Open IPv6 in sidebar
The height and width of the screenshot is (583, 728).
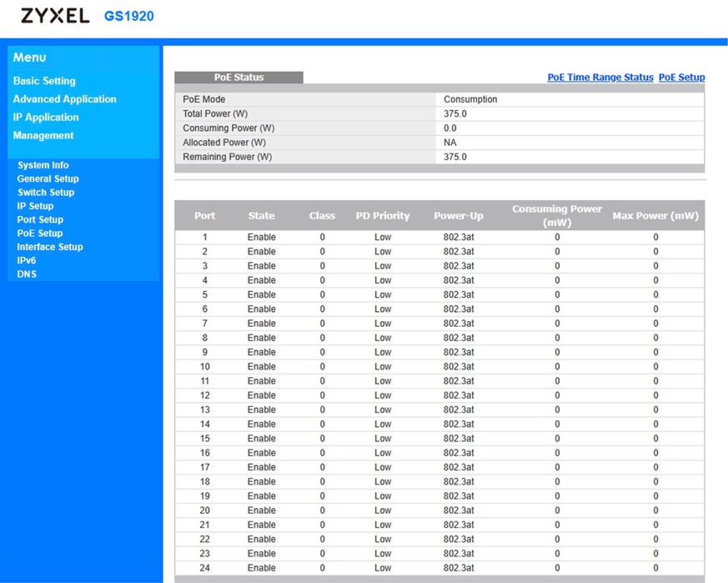click(27, 260)
